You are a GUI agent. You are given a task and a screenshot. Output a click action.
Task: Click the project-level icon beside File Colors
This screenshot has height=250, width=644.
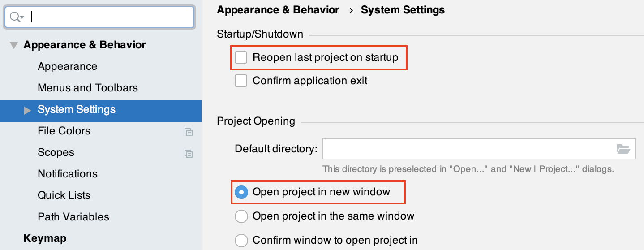click(x=189, y=132)
